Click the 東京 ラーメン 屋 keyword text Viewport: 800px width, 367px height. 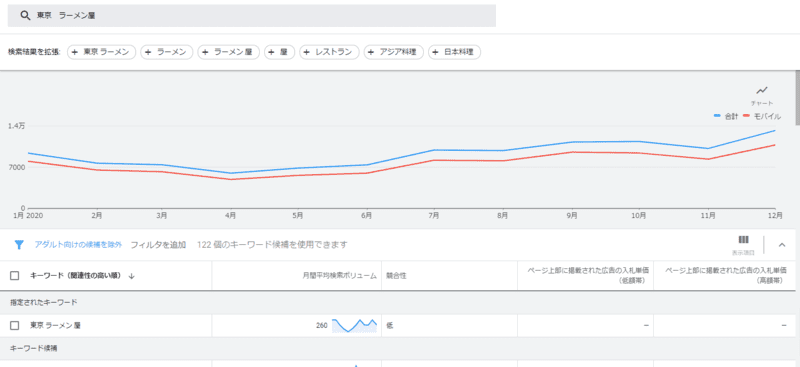click(55, 326)
